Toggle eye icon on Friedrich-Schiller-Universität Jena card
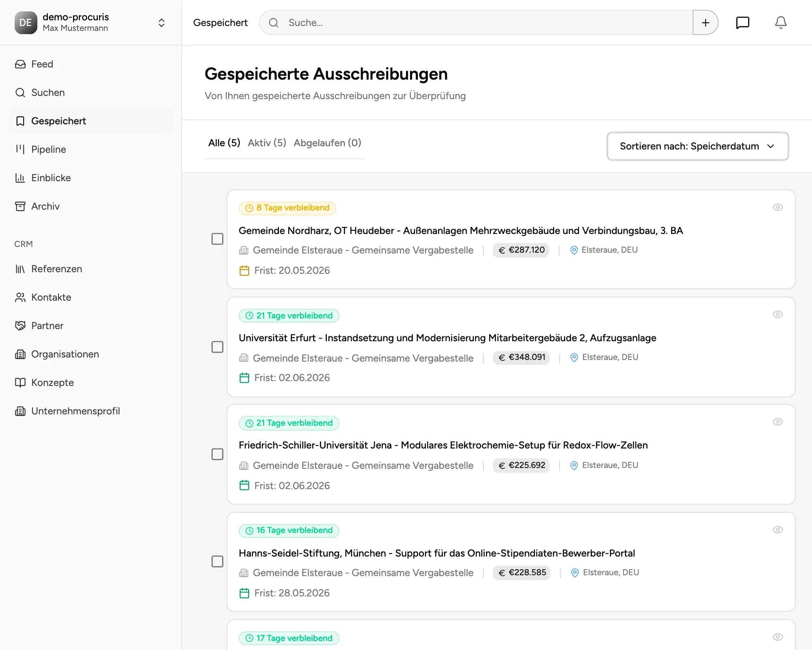 click(778, 422)
